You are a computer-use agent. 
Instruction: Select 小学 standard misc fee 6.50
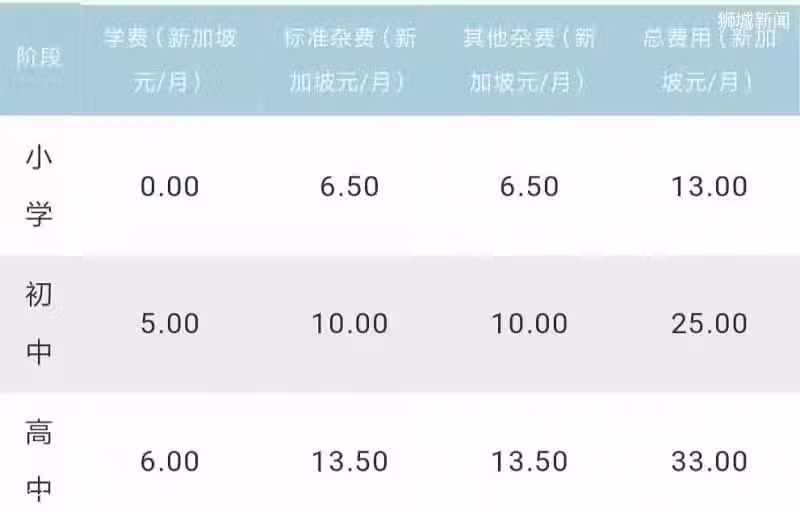coord(349,186)
